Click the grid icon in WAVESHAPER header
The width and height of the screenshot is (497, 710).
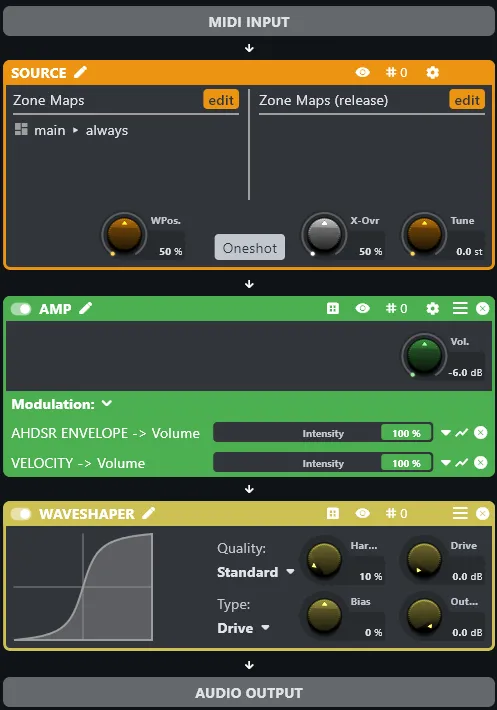tap(333, 513)
